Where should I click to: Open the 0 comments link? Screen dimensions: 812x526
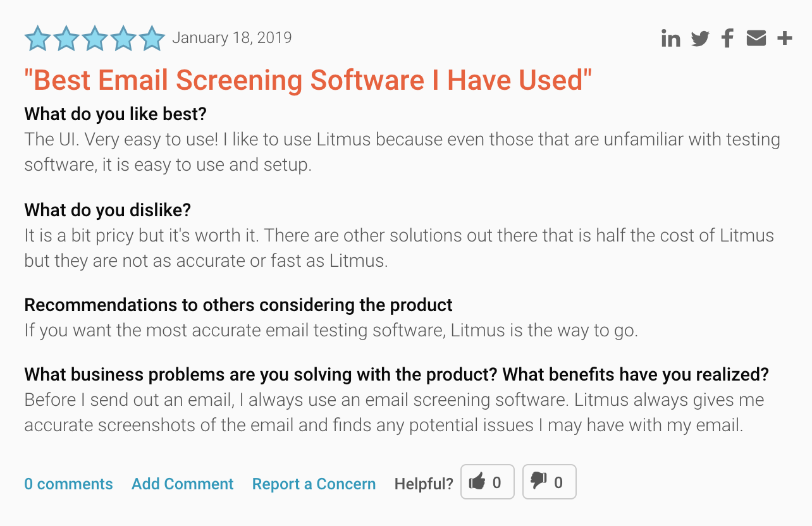point(68,484)
